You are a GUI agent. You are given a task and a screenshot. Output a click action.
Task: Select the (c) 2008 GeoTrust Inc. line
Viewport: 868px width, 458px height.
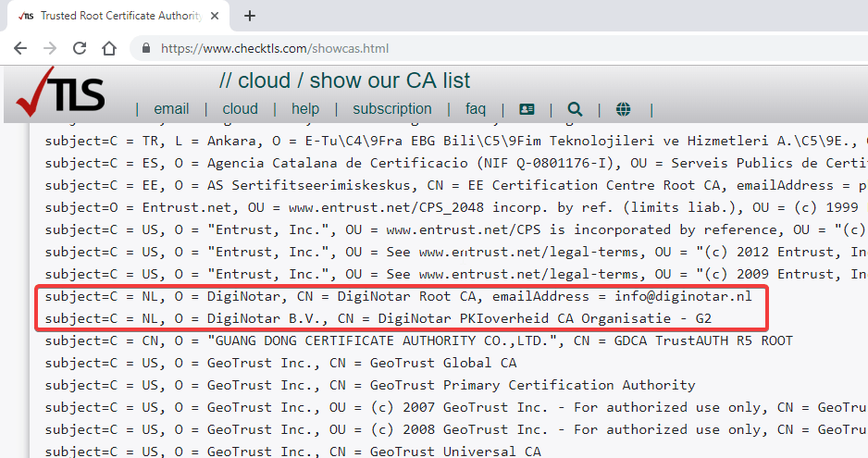[x=456, y=429]
